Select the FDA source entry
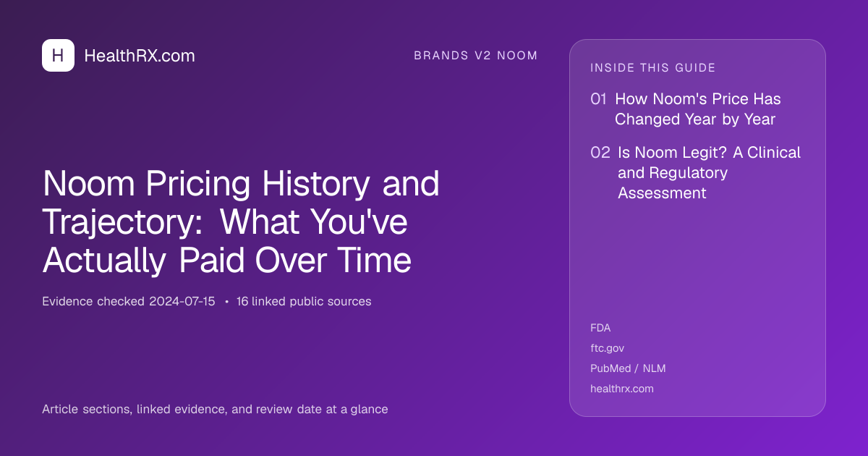Viewport: 868px width, 456px height. click(x=600, y=328)
